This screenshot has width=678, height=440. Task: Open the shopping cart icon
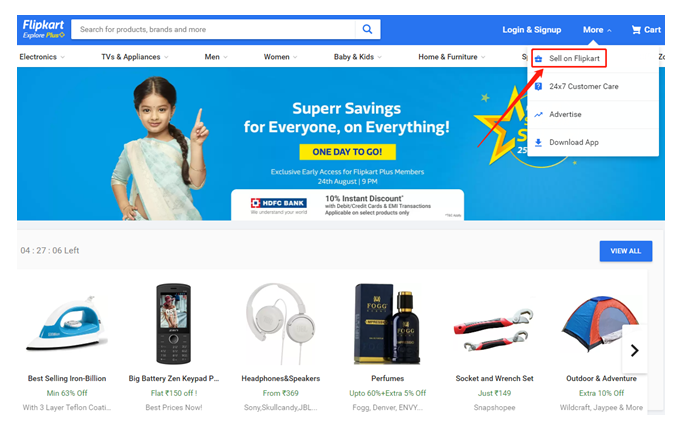pos(636,29)
